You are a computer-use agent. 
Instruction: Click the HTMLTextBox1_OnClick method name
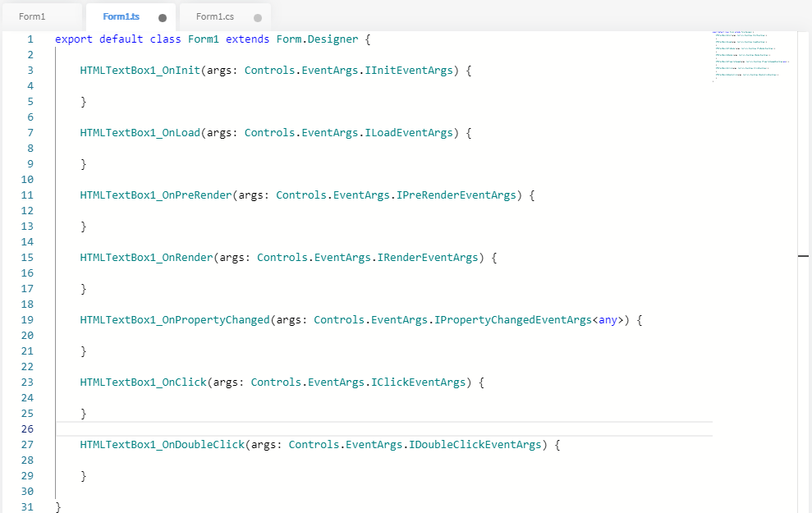[143, 382]
